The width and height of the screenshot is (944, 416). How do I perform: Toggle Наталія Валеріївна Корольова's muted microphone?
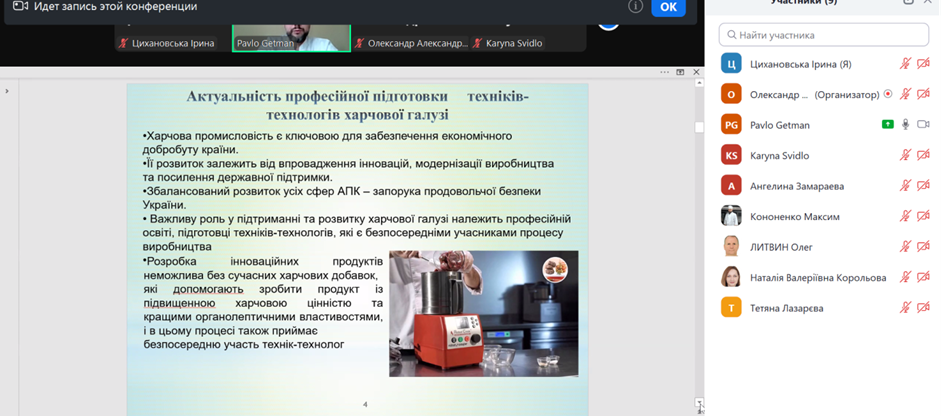point(905,278)
